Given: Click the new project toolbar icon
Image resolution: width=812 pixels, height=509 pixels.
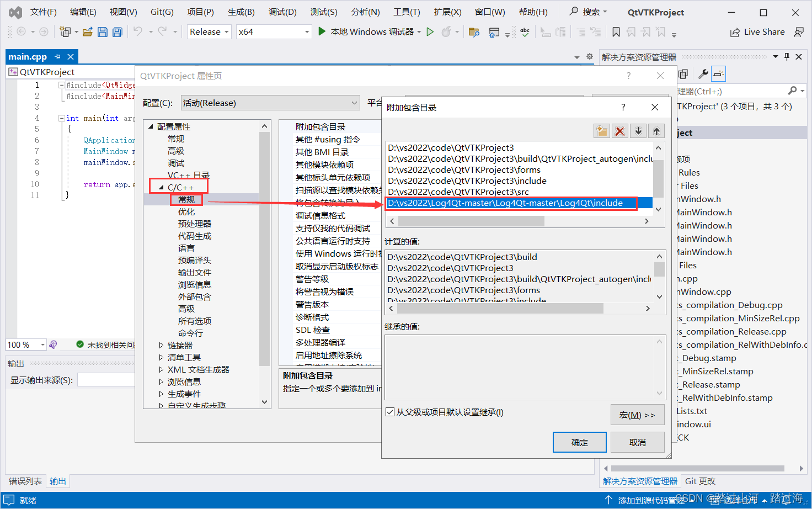Looking at the screenshot, I should (x=65, y=32).
